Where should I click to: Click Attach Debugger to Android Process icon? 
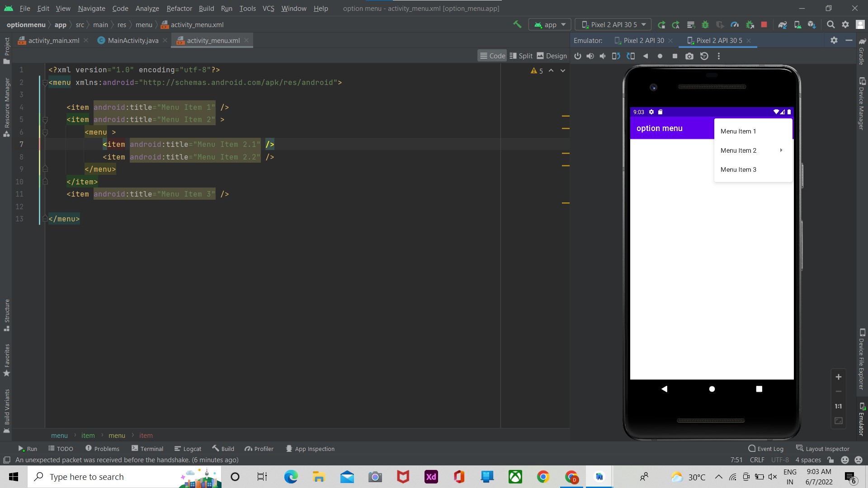coord(750,25)
